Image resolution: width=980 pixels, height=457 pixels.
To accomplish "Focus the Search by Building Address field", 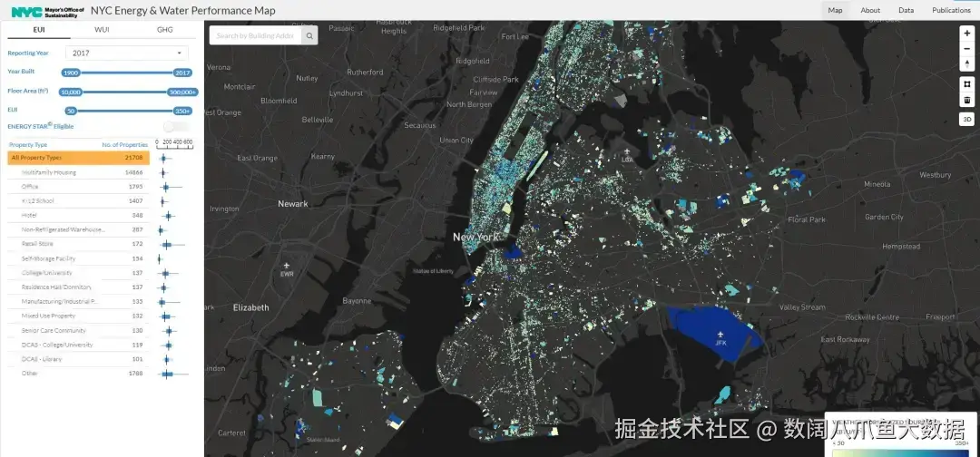I will [x=255, y=35].
